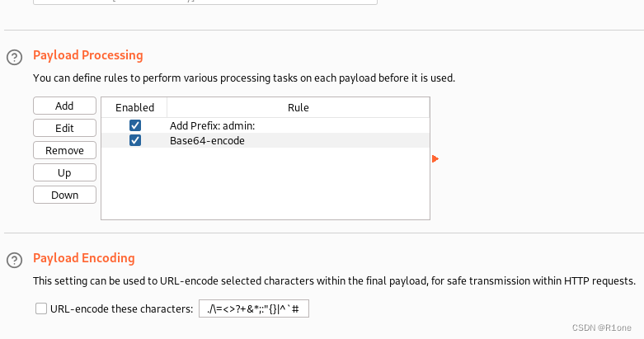Select the 'Base64-encode' rule row
Screen dimensions: 644x339
(266, 140)
